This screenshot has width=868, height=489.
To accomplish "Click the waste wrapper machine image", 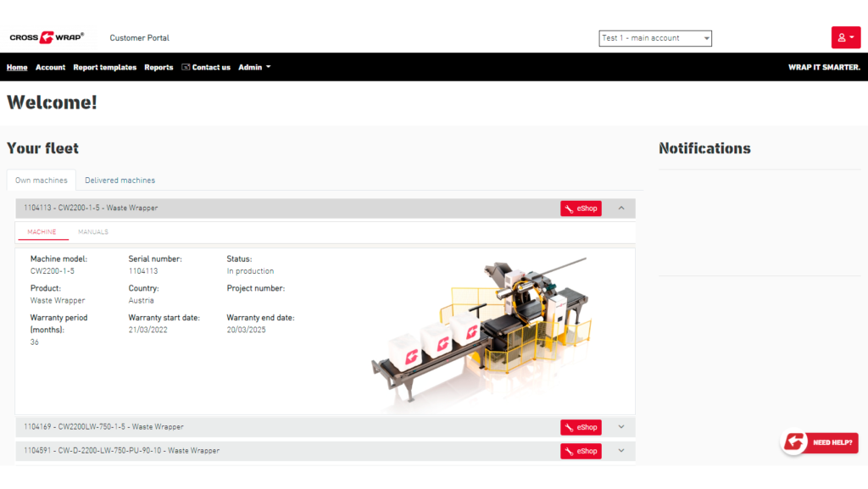I will point(481,331).
